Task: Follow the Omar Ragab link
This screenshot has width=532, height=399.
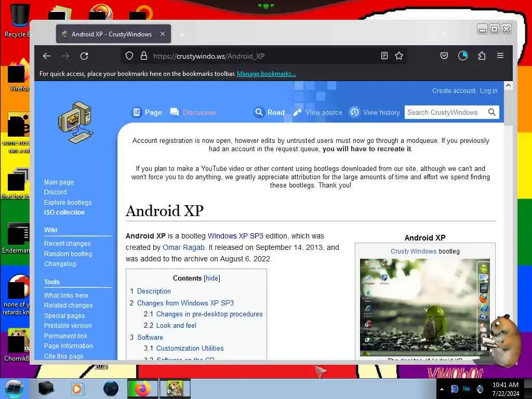Action: (x=183, y=247)
